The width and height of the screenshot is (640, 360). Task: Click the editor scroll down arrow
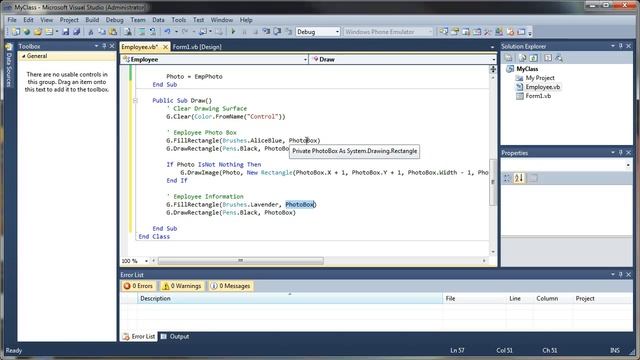pyautogui.click(x=493, y=251)
